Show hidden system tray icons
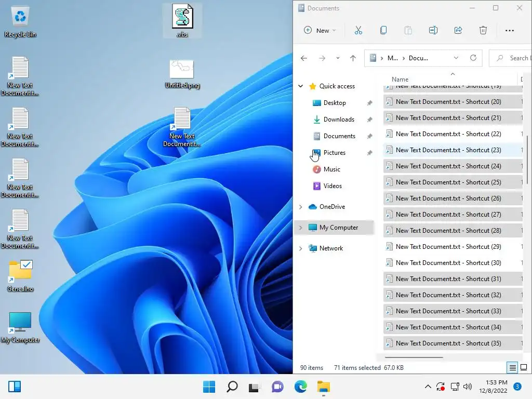Image resolution: width=532 pixels, height=399 pixels. pos(428,387)
